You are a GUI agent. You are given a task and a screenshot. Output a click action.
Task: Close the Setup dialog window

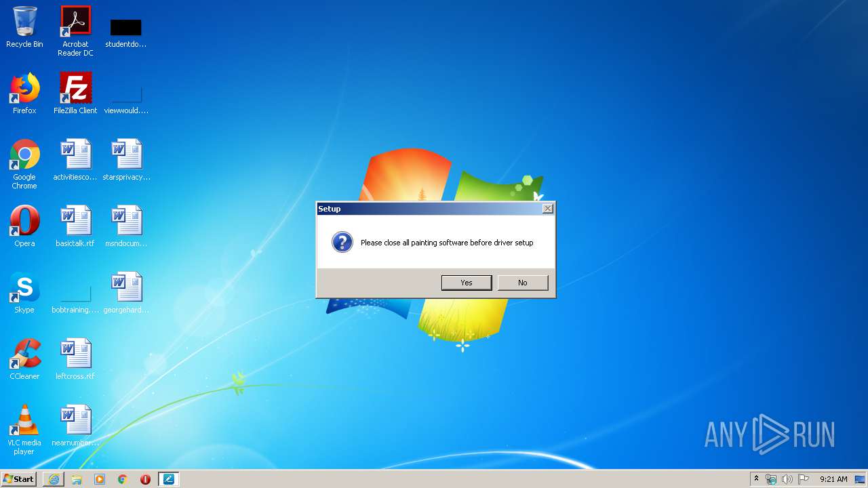pyautogui.click(x=548, y=209)
